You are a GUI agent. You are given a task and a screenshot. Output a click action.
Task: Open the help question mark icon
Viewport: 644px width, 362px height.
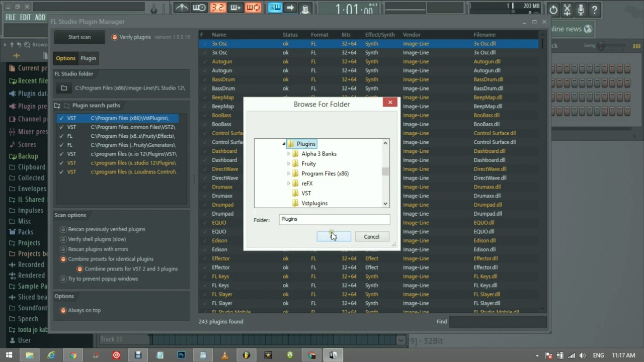tap(594, 10)
